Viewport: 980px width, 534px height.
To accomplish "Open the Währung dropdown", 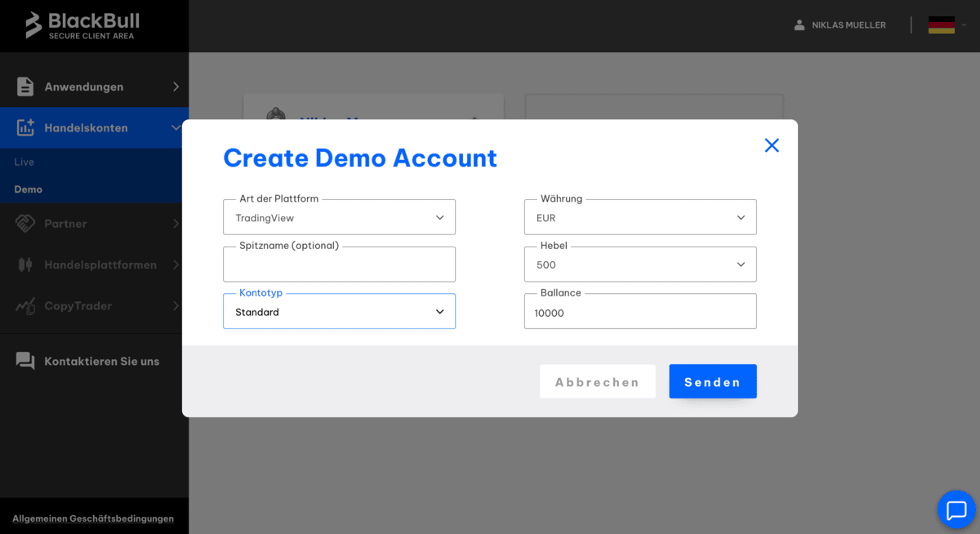I will [x=640, y=217].
